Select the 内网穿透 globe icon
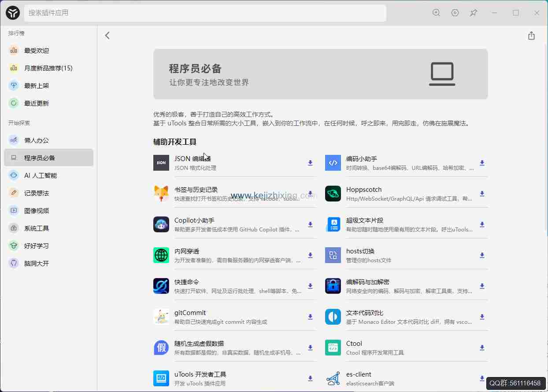The image size is (548, 392). pos(161,255)
